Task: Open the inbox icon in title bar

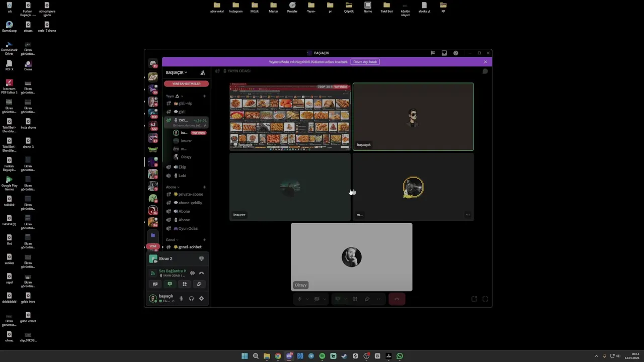Action: click(x=444, y=53)
